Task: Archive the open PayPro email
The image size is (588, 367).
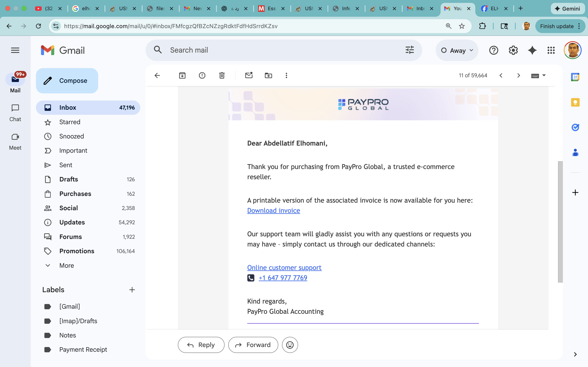Action: click(182, 75)
